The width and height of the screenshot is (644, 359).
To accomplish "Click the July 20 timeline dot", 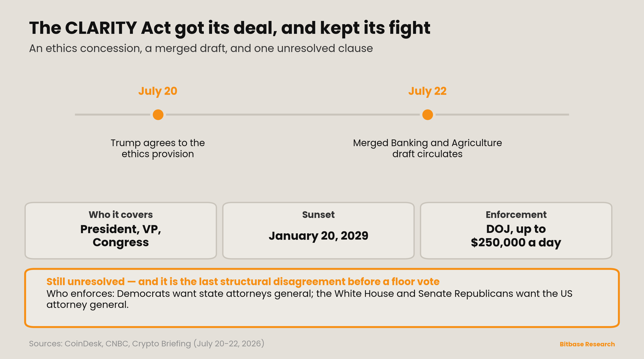I will coord(158,115).
